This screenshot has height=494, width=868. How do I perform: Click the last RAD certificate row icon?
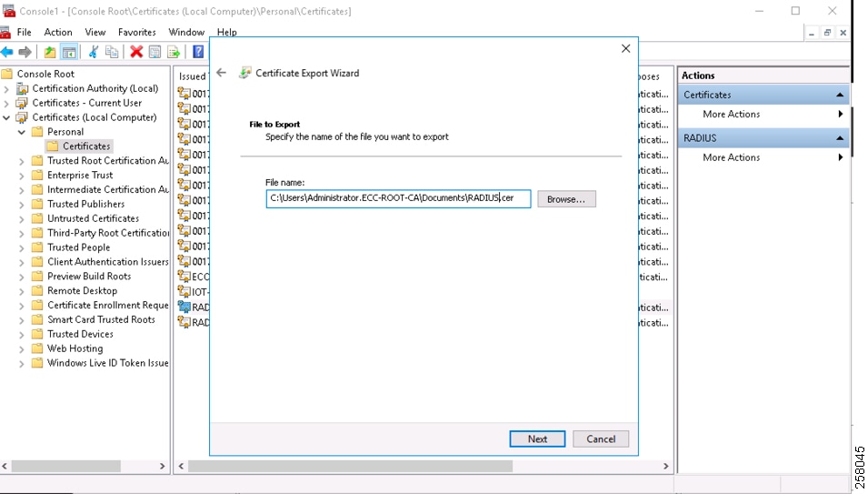[185, 322]
